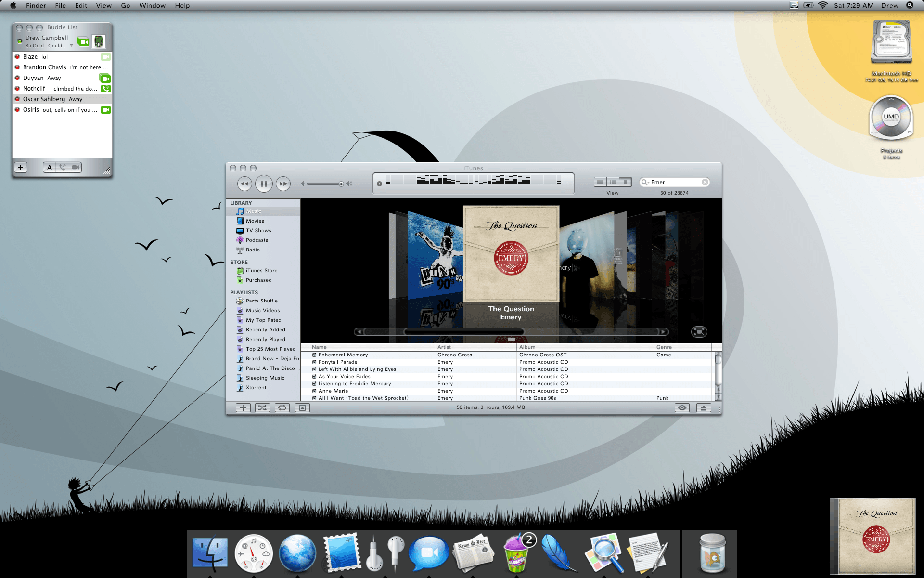Toggle iTunes shuffle button
Image resolution: width=924 pixels, height=578 pixels.
[x=262, y=407]
